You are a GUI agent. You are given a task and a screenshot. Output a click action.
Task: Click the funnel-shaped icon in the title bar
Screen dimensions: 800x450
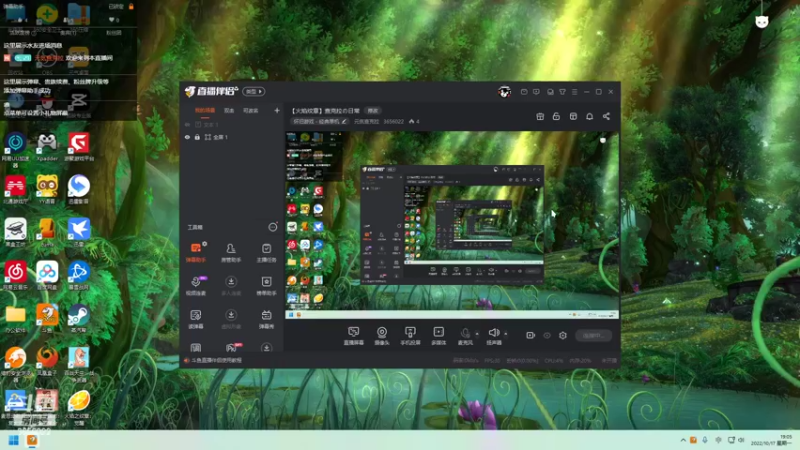pyautogui.click(x=562, y=92)
